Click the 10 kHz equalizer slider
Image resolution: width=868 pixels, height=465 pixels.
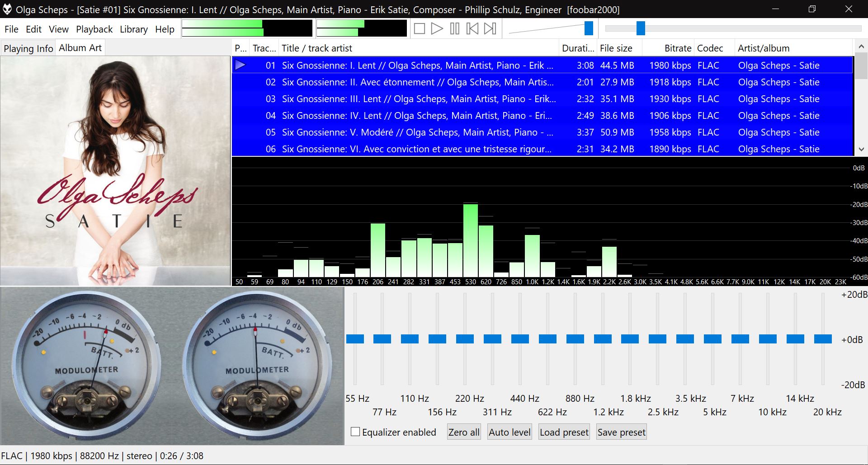[x=768, y=339]
